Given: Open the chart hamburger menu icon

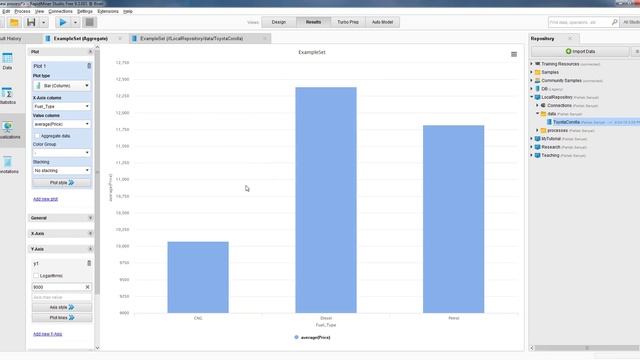Looking at the screenshot, I should (514, 54).
